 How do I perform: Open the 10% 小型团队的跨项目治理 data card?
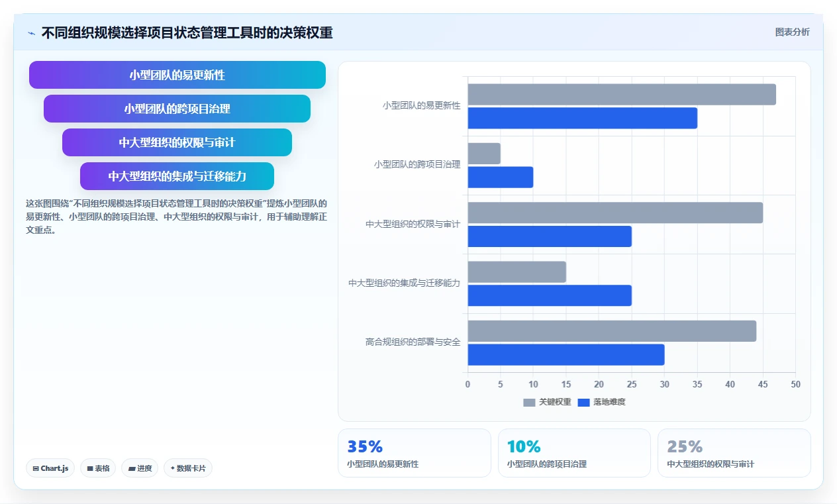574,453
